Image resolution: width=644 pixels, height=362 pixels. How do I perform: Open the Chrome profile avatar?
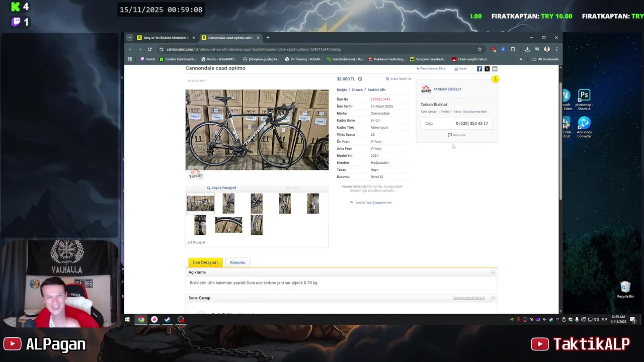[x=547, y=49]
